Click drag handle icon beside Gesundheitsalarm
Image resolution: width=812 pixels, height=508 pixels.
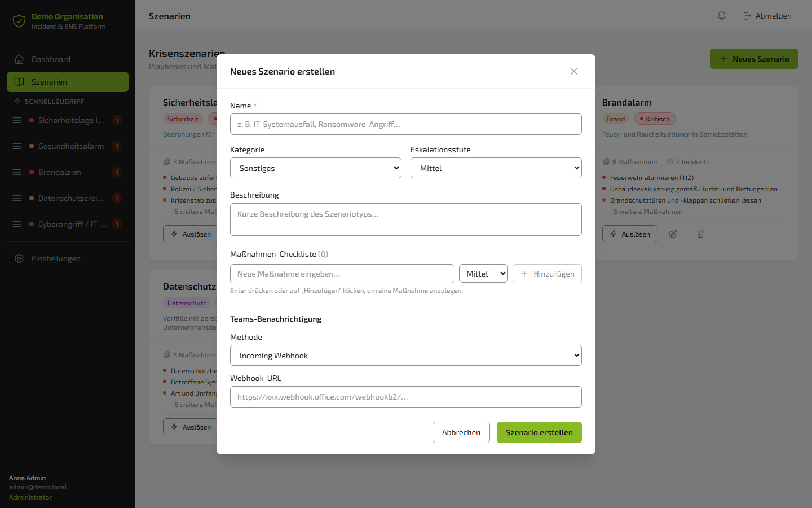(x=17, y=146)
